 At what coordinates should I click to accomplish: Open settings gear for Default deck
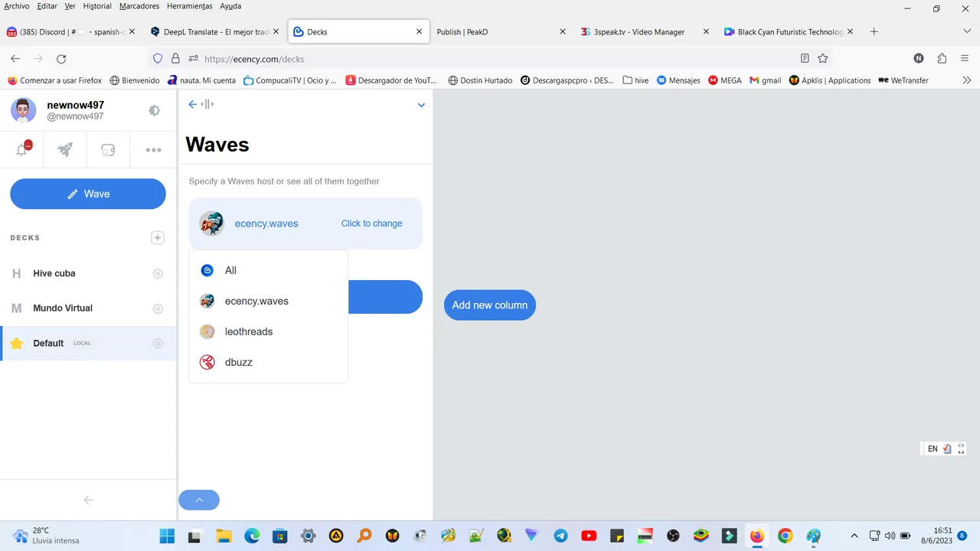(x=158, y=344)
